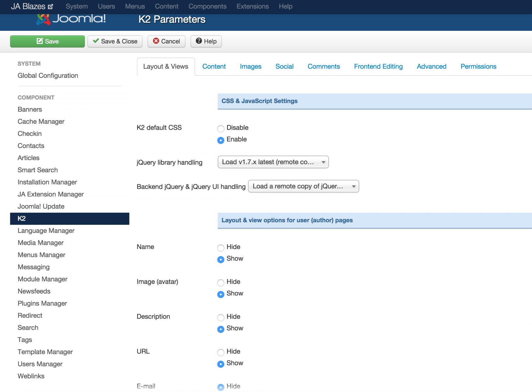Viewport: 532px width, 392px height.
Task: Open Plugins Manager from sidebar
Action: click(42, 303)
